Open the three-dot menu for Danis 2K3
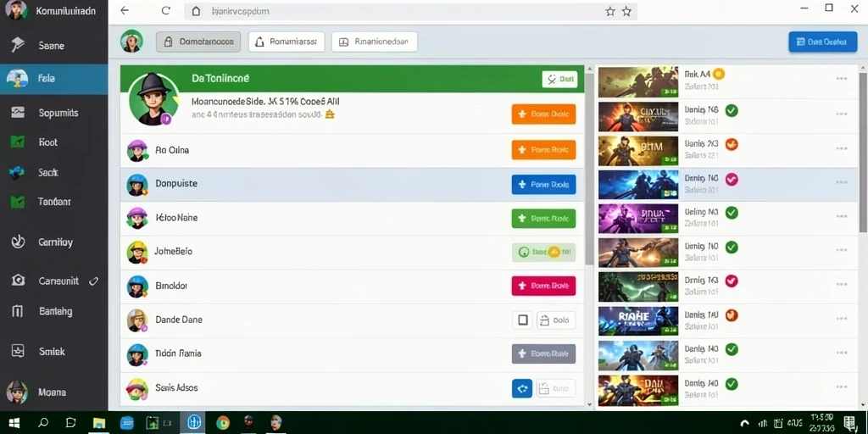This screenshot has height=434, width=868. (842, 148)
